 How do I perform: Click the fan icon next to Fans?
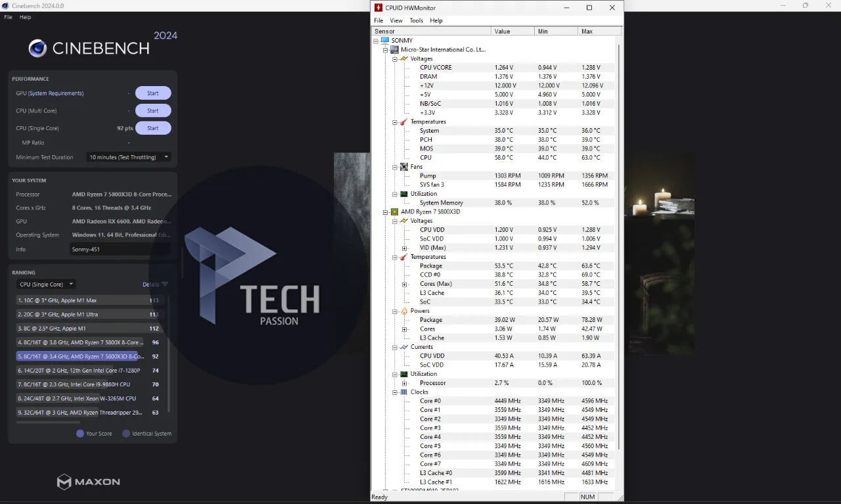click(x=403, y=167)
